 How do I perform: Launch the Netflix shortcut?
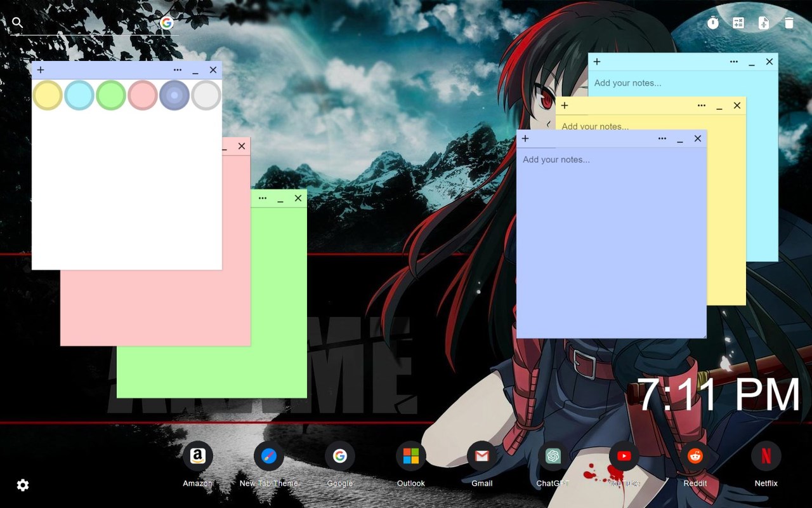click(x=766, y=456)
